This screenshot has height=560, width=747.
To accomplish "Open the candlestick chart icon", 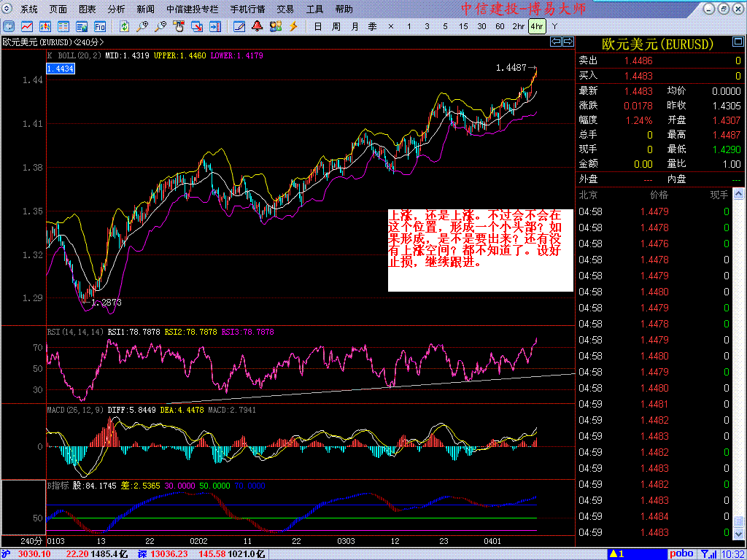I will pyautogui.click(x=45, y=26).
